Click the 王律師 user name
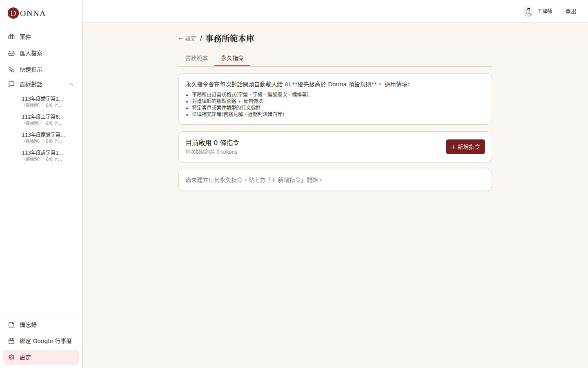 pyautogui.click(x=545, y=11)
